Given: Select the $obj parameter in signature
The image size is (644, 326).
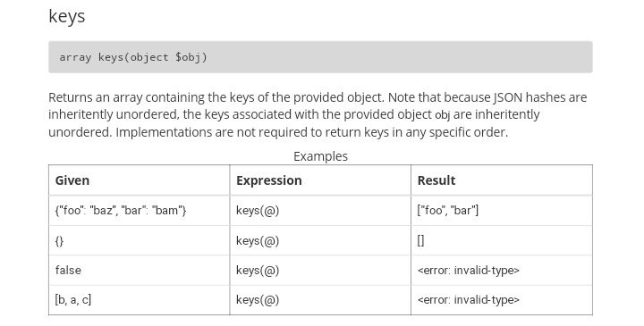Looking at the screenshot, I should (191, 57).
